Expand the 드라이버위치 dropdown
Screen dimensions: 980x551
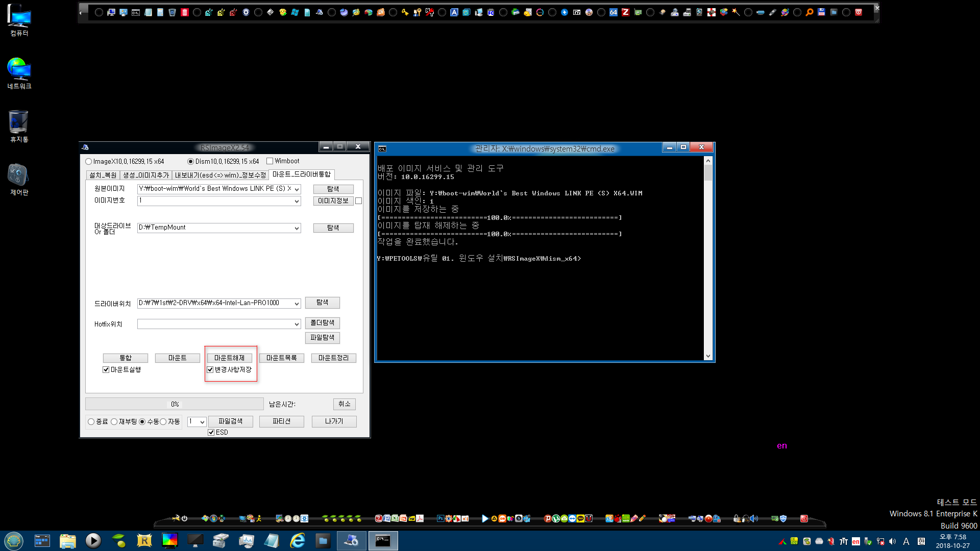297,304
